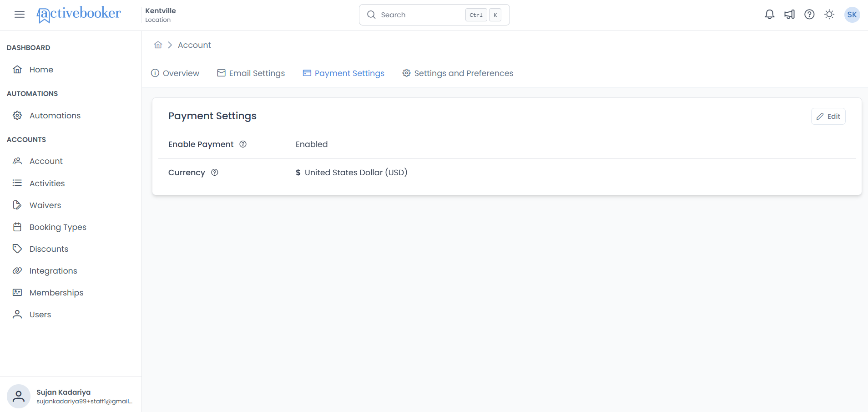This screenshot has width=868, height=412.
Task: Open notifications bell icon
Action: point(769,15)
